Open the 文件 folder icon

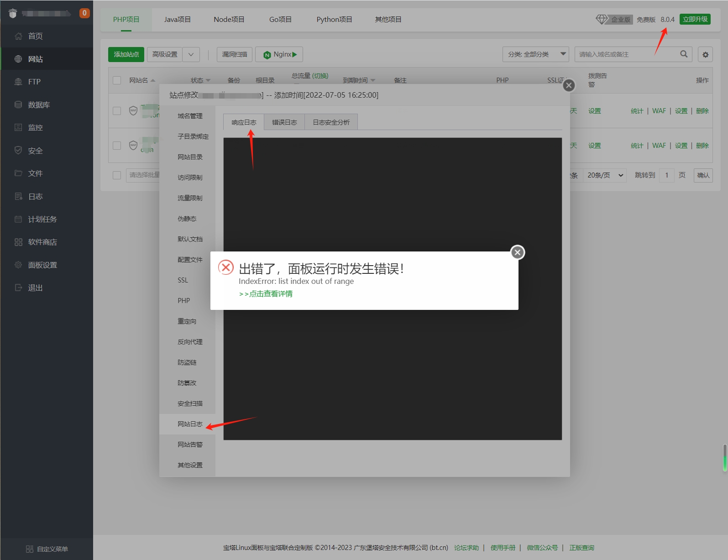pyautogui.click(x=18, y=173)
